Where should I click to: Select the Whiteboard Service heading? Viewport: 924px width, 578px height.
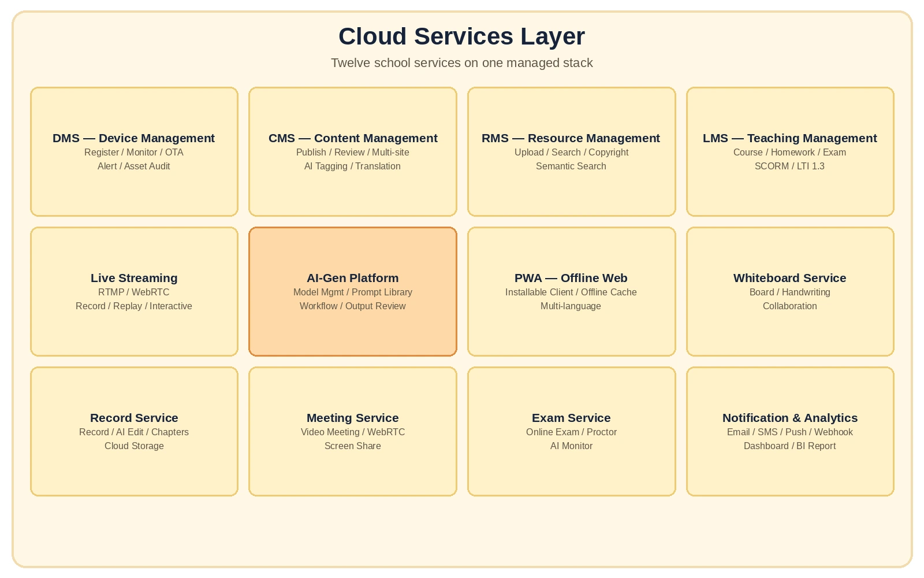790,278
